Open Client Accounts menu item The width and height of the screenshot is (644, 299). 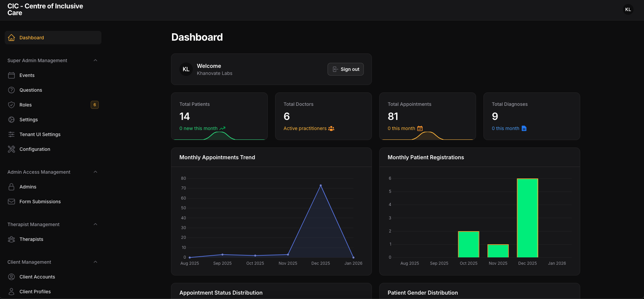[37, 277]
